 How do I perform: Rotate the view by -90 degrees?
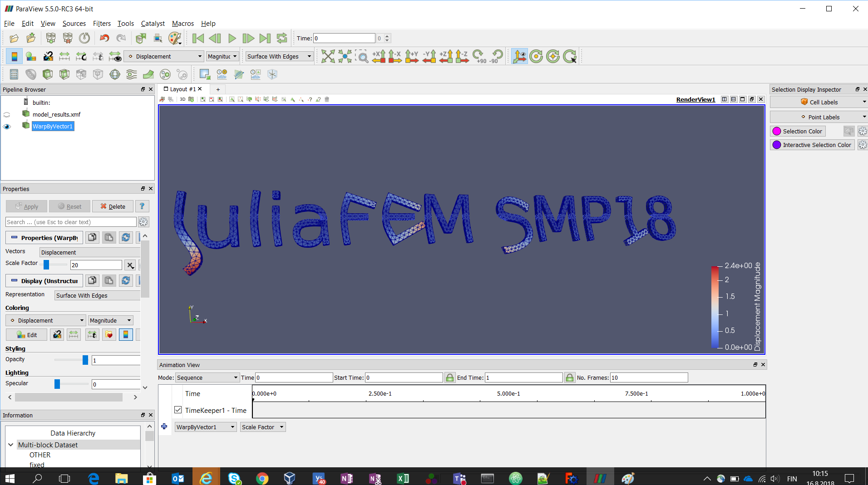click(496, 56)
